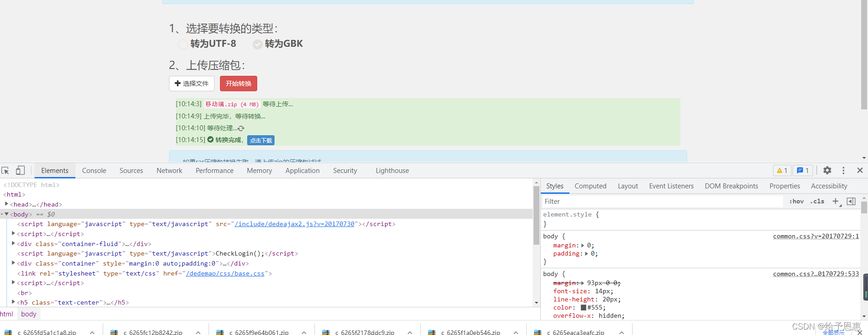Open the Performance tab
The image size is (868, 335).
[215, 171]
